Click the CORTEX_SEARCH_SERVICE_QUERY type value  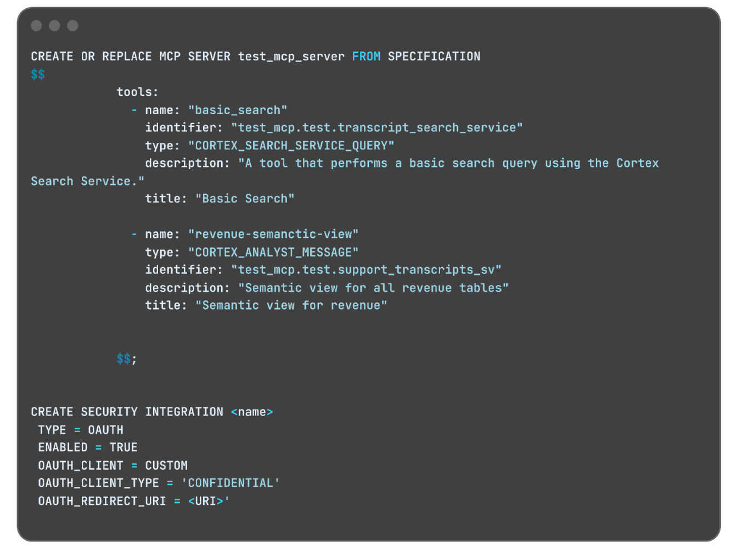coord(291,146)
